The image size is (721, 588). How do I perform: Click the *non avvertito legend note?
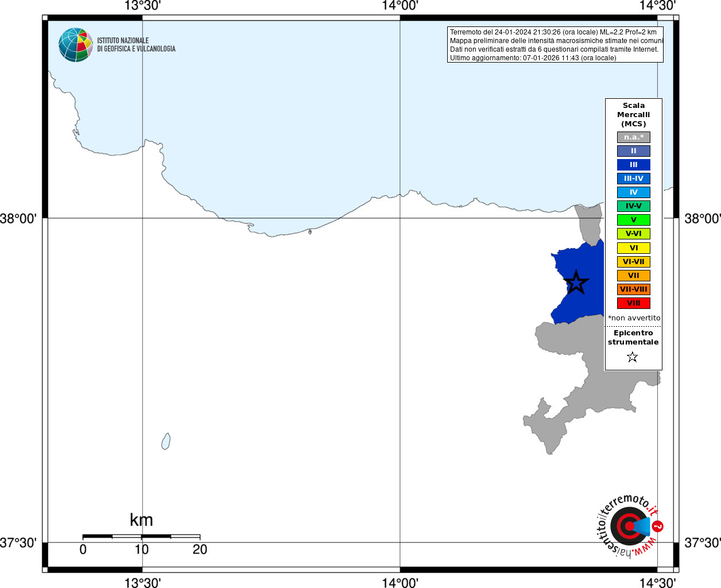634,318
